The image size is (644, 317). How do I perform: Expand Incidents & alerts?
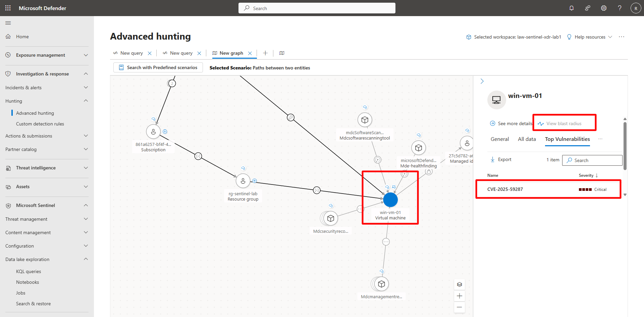pyautogui.click(x=86, y=88)
